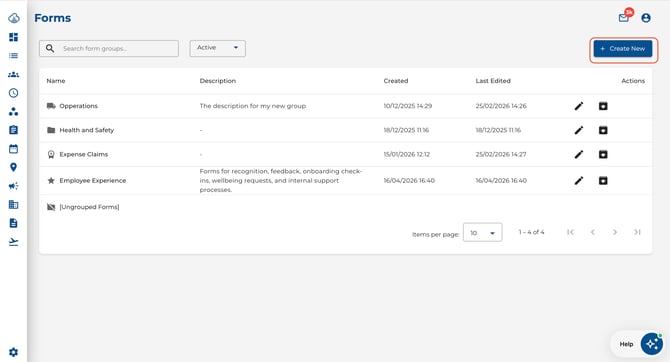The image size is (670, 362).
Task: Open the user account profile icon
Action: pyautogui.click(x=646, y=18)
